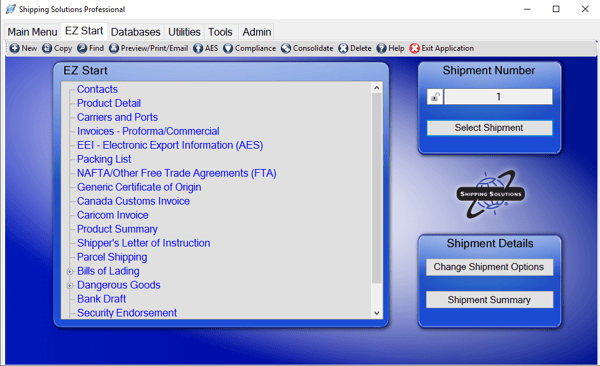
Task: Open Invoices - Proforma/Commercial
Action: click(148, 131)
